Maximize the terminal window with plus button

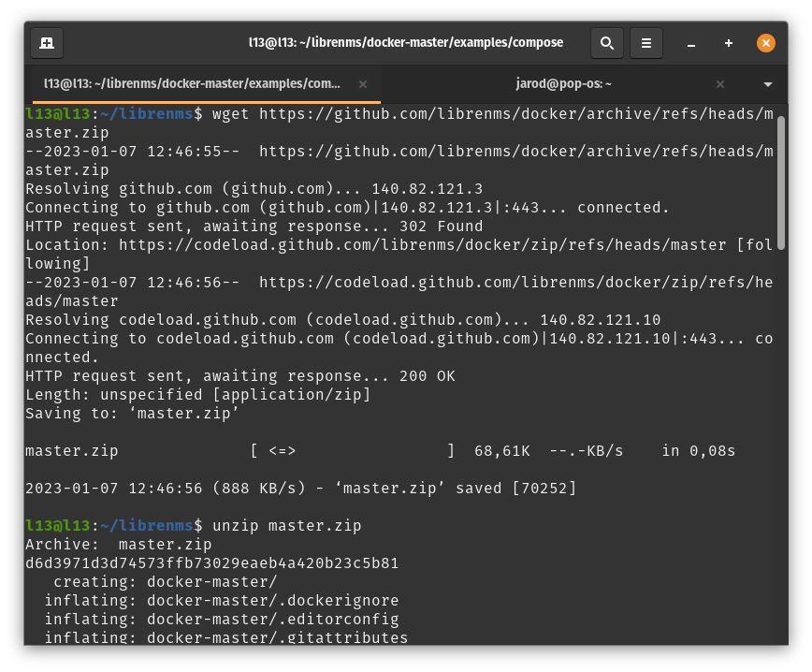[728, 44]
